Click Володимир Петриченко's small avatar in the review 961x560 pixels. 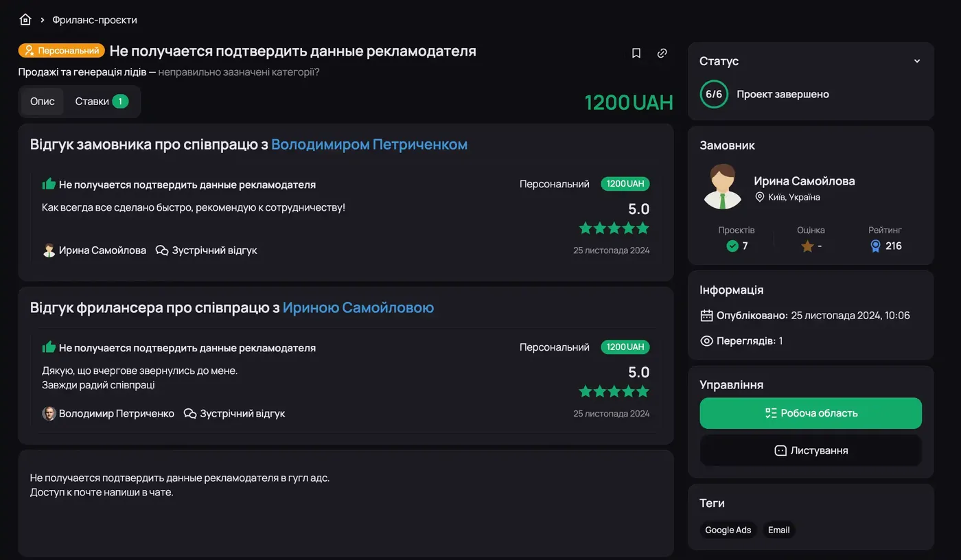click(49, 414)
